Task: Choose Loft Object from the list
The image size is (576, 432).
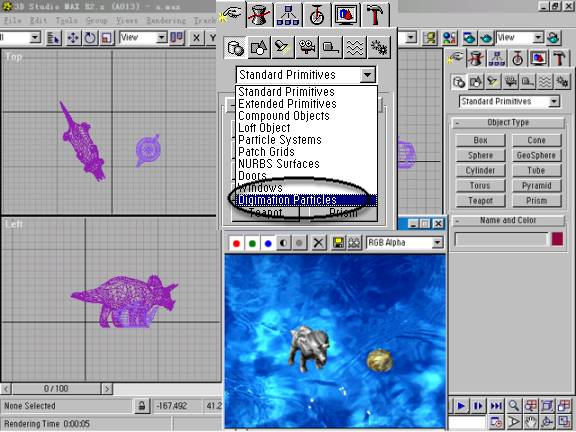Action: coord(264,128)
